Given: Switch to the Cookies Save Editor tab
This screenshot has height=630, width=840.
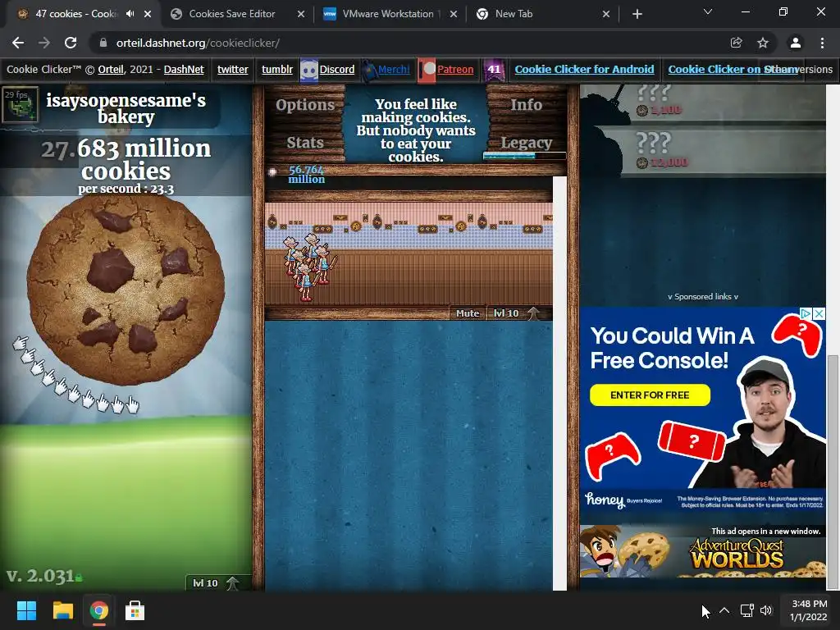Looking at the screenshot, I should click(232, 14).
